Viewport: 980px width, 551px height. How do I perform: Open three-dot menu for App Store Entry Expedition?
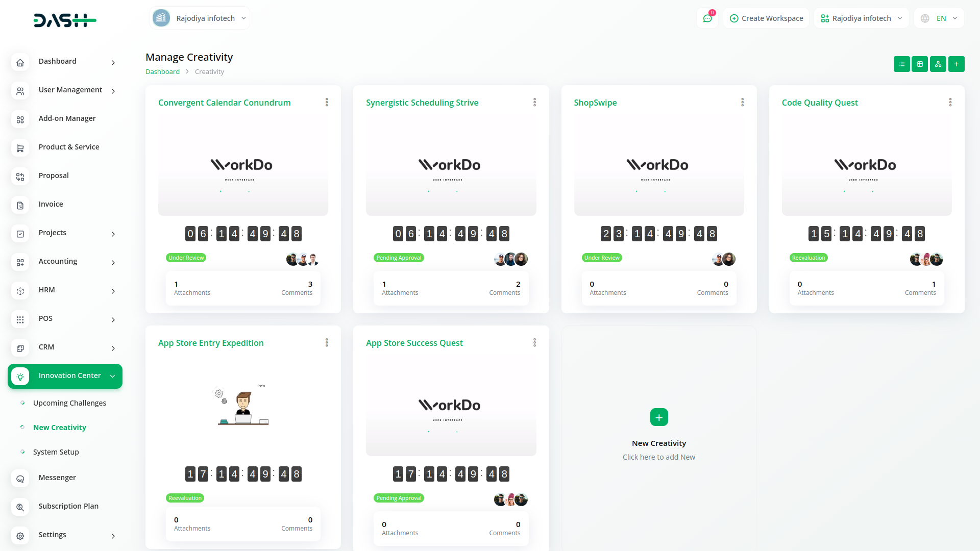tap(327, 343)
